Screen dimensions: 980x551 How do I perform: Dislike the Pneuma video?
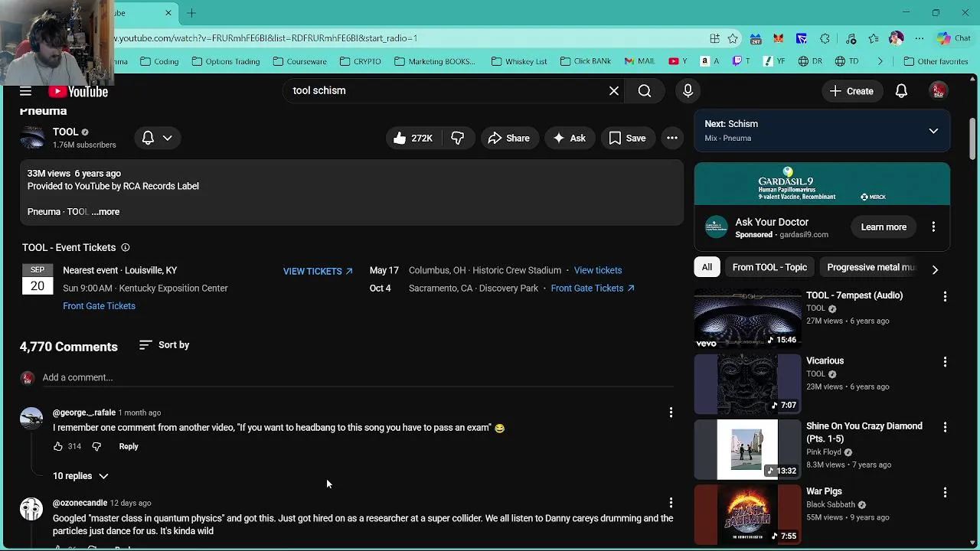458,138
